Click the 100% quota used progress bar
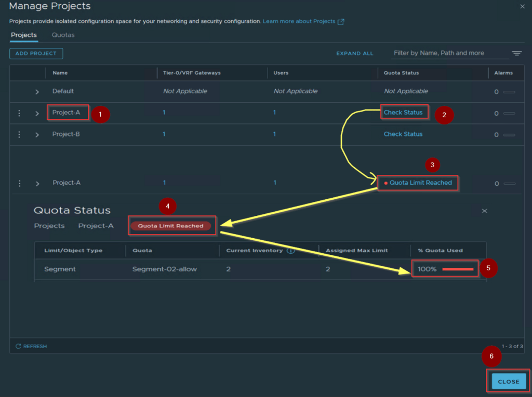The width and height of the screenshot is (532, 397). point(457,269)
